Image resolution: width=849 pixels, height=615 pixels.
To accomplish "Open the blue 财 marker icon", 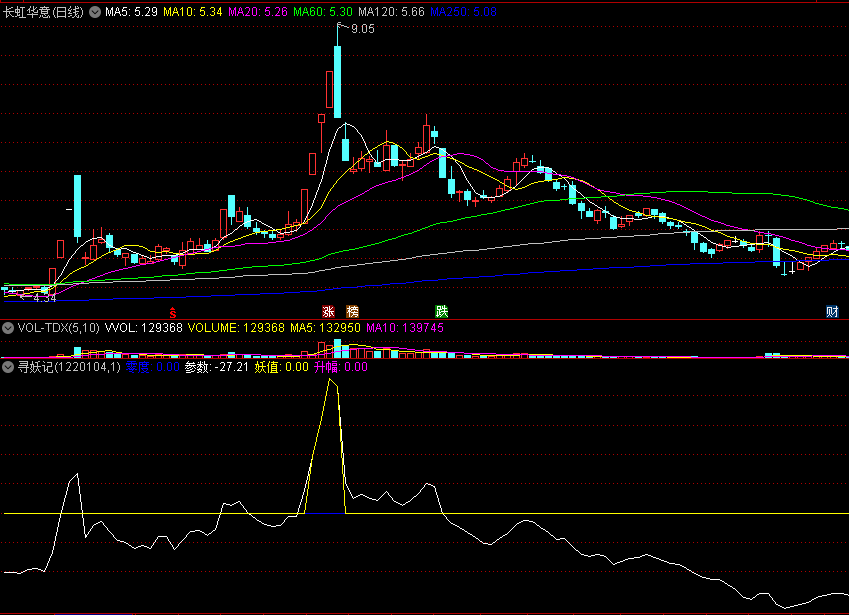I will pyautogui.click(x=832, y=312).
